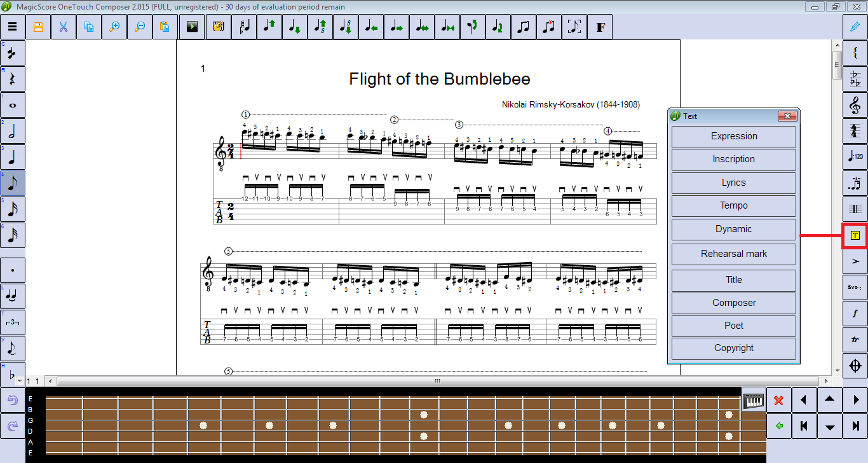
Task: Redo the action with the redo arrow
Action: pyautogui.click(x=13, y=426)
